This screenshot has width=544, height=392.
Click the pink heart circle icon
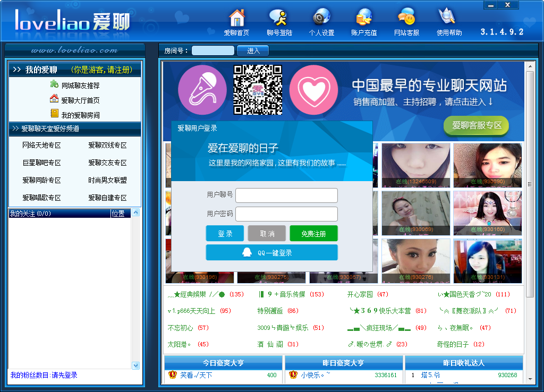[313, 89]
